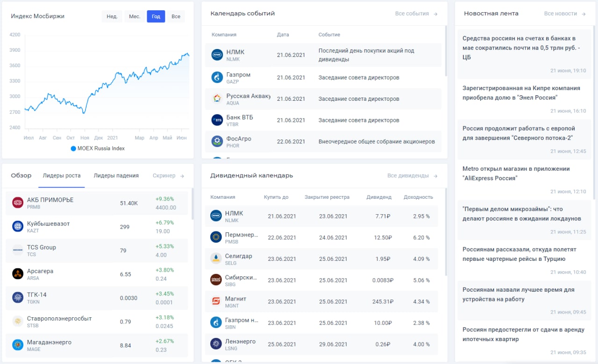Screen dimensions: 598x364
Task: Click Последний день покупки акций event text
Action: pos(366,55)
